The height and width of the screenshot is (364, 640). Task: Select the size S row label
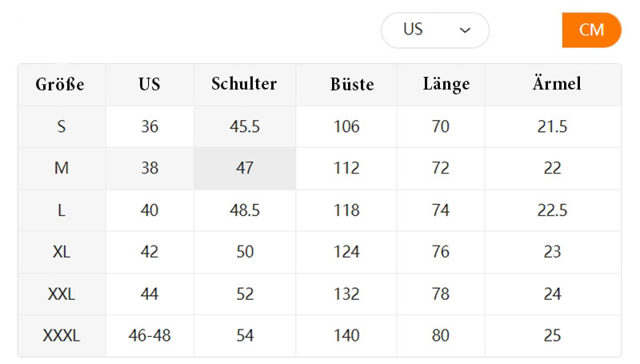coord(62,126)
